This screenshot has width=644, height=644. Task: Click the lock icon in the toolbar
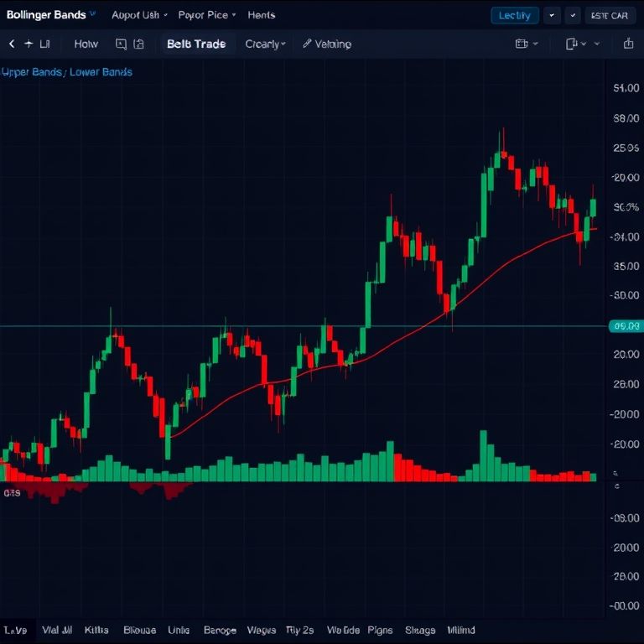(x=139, y=44)
